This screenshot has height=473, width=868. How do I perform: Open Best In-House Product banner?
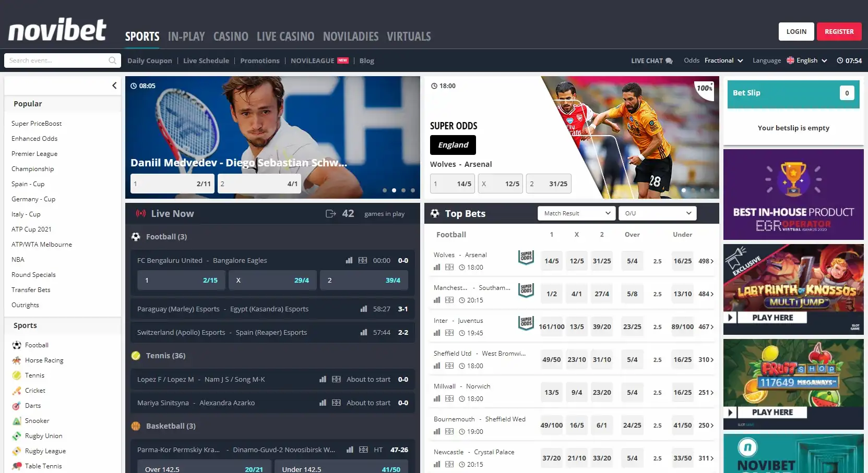click(793, 195)
